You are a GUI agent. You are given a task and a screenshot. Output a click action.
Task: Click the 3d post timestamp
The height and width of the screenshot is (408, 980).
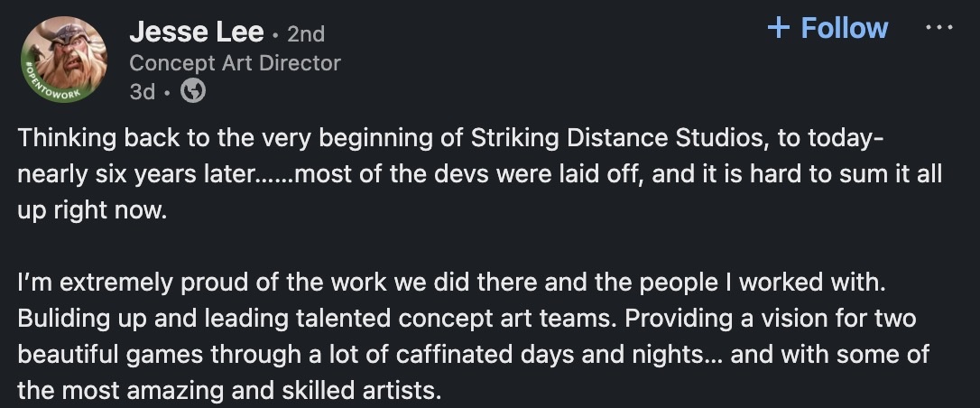pos(142,91)
